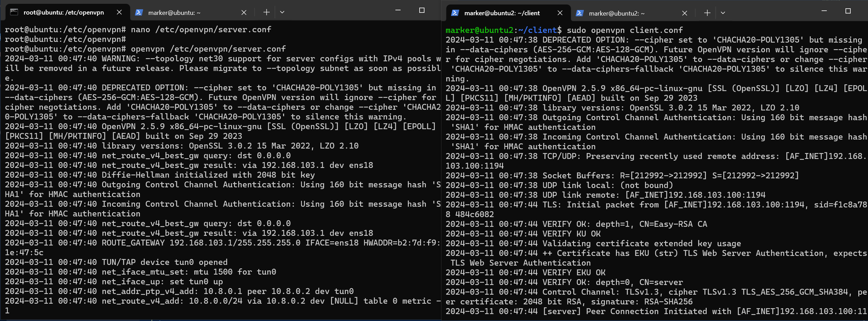Select the marker@ubuntu2: ~/client tab

pyautogui.click(x=502, y=13)
